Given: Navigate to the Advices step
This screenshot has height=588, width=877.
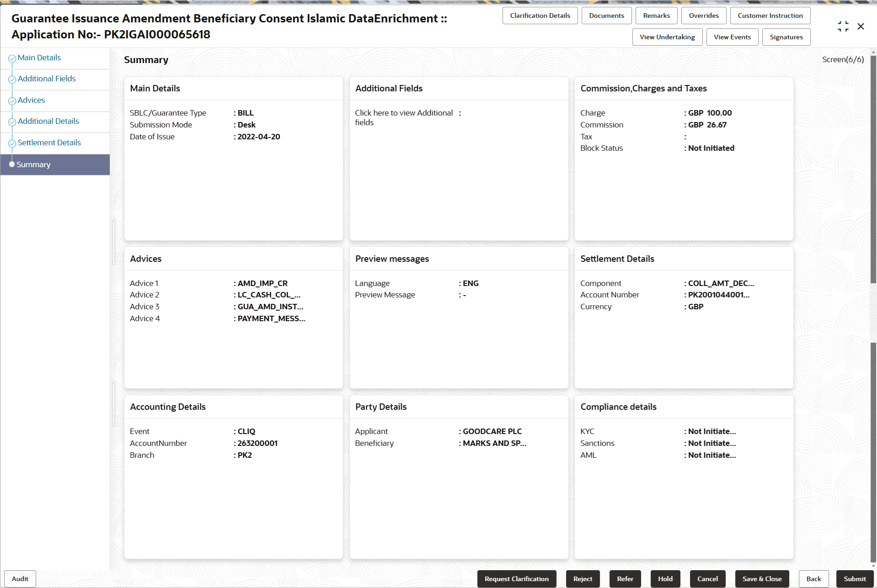Looking at the screenshot, I should [x=32, y=100].
